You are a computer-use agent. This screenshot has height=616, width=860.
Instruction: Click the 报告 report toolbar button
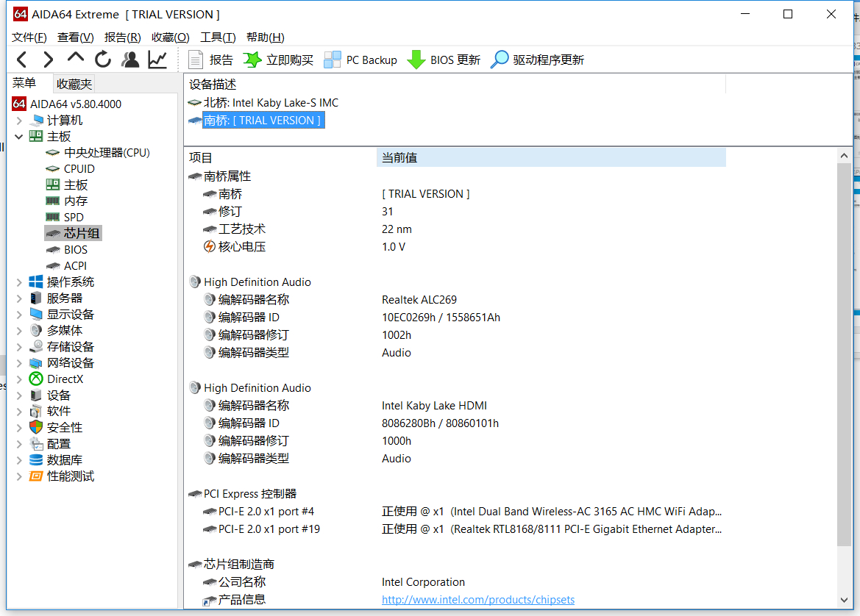pyautogui.click(x=210, y=60)
